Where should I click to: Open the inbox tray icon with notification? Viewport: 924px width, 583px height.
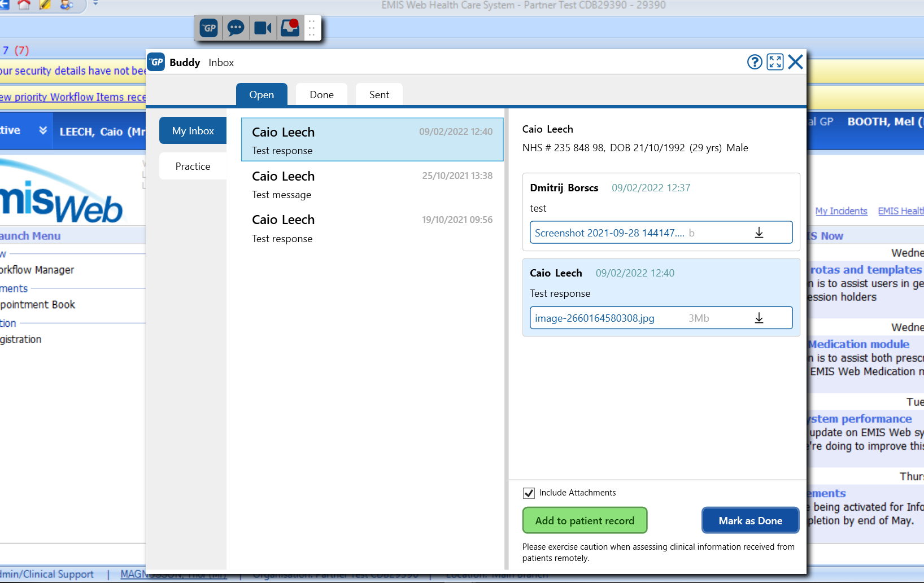290,28
